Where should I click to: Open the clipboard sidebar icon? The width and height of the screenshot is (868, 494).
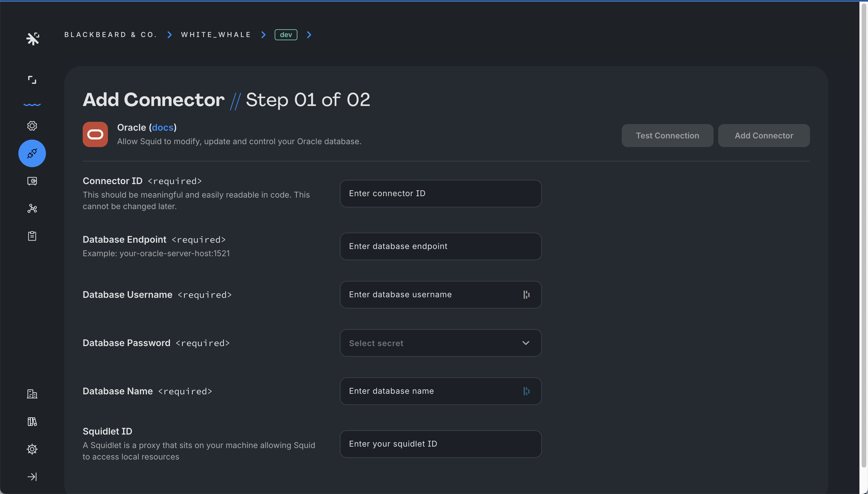(32, 236)
